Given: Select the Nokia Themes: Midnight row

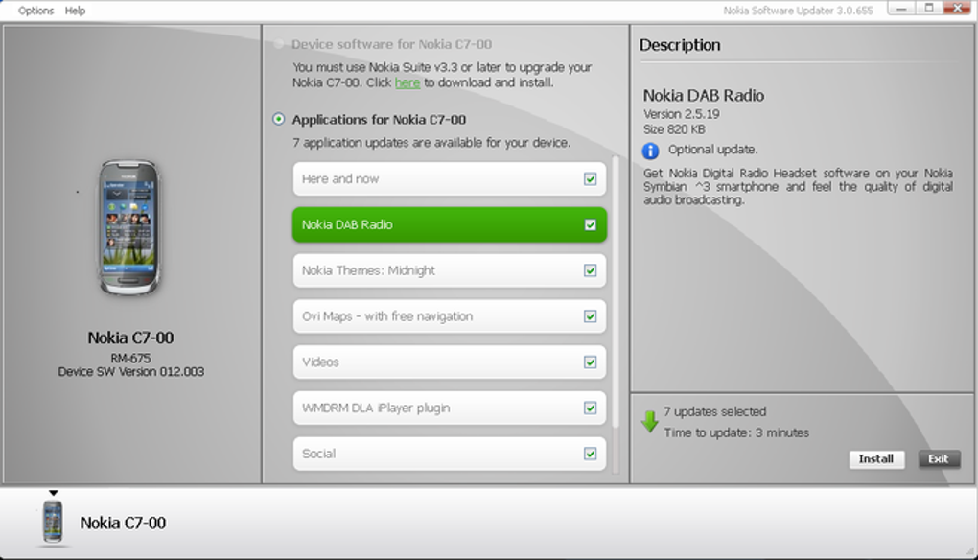Looking at the screenshot, I should (449, 270).
